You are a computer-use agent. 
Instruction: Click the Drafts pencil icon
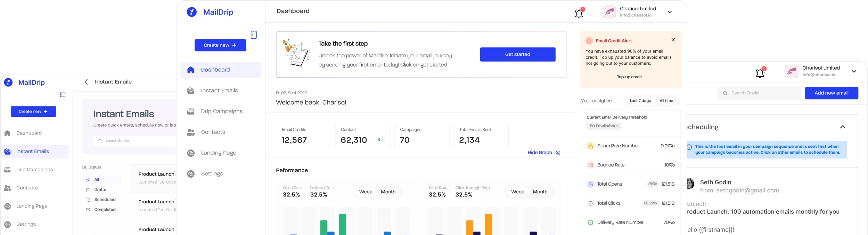[x=88, y=190]
